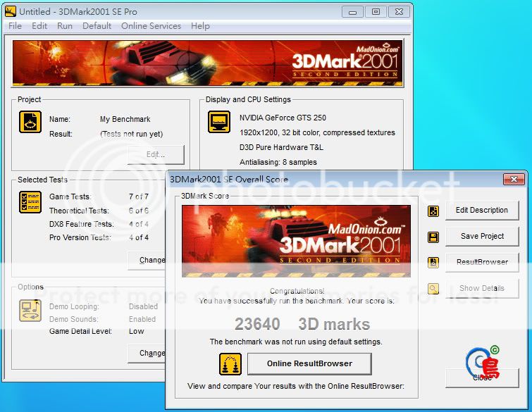The width and height of the screenshot is (532, 412).
Task: Click the Options computer-music icon
Action: tap(30, 310)
